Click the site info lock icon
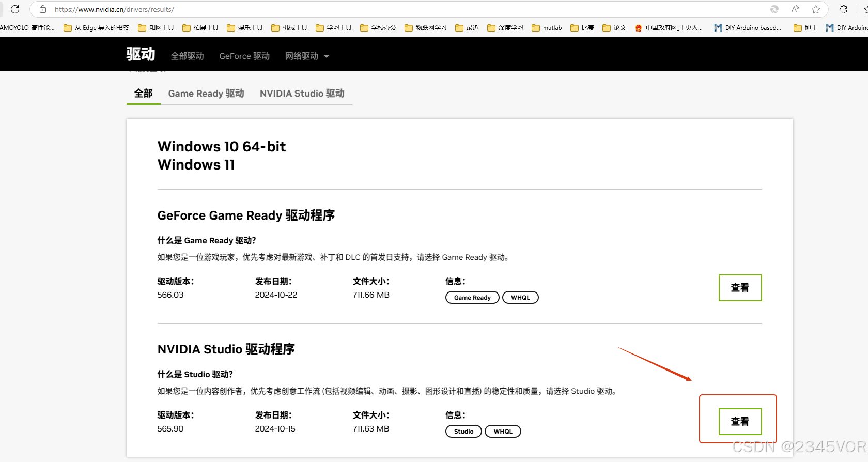This screenshot has width=868, height=462. click(x=43, y=9)
